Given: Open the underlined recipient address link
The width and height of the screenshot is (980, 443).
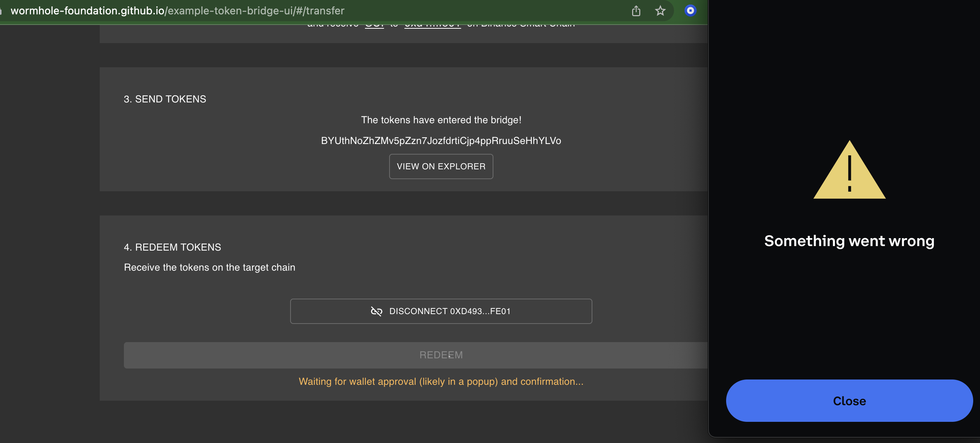Looking at the screenshot, I should (x=433, y=23).
